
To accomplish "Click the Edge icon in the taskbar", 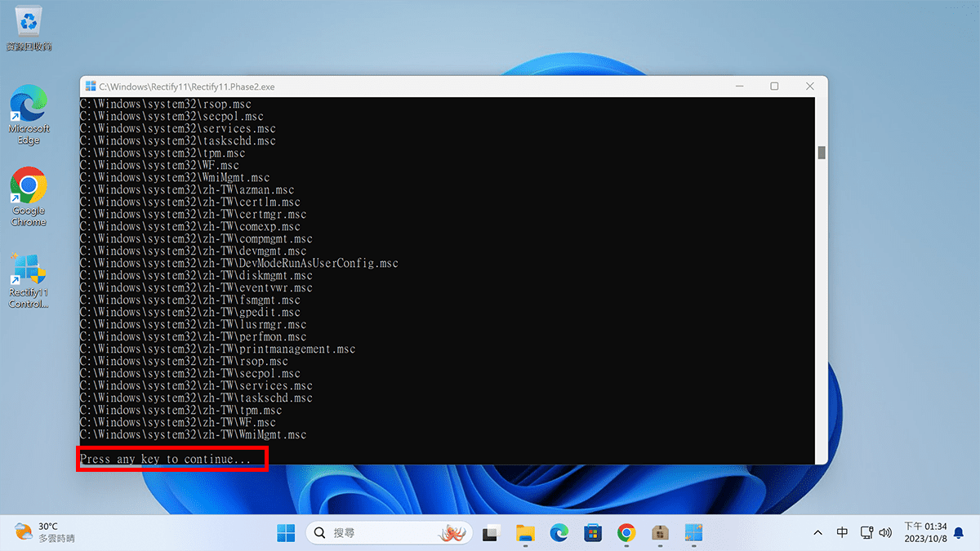I will (559, 533).
